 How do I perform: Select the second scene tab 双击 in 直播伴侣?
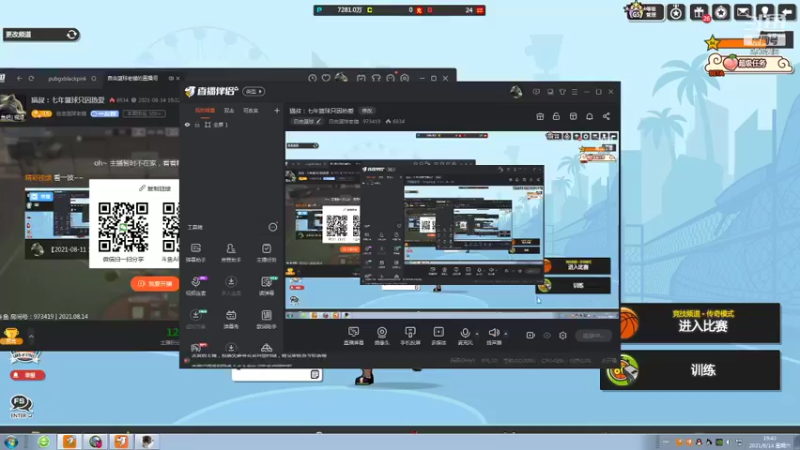click(x=229, y=110)
